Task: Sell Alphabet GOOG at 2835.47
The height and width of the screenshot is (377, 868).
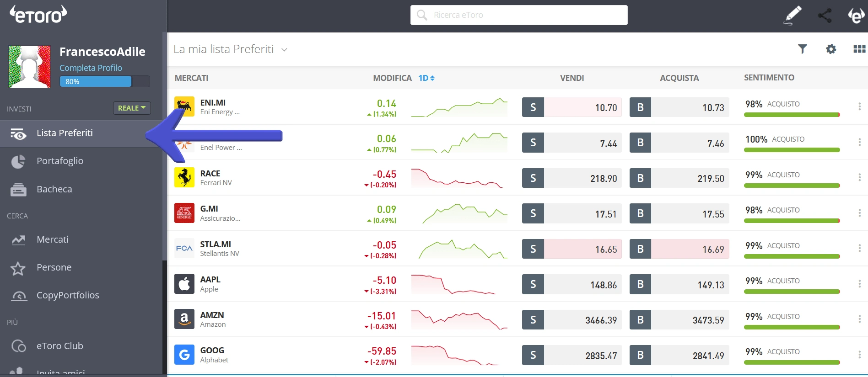Action: 571,356
